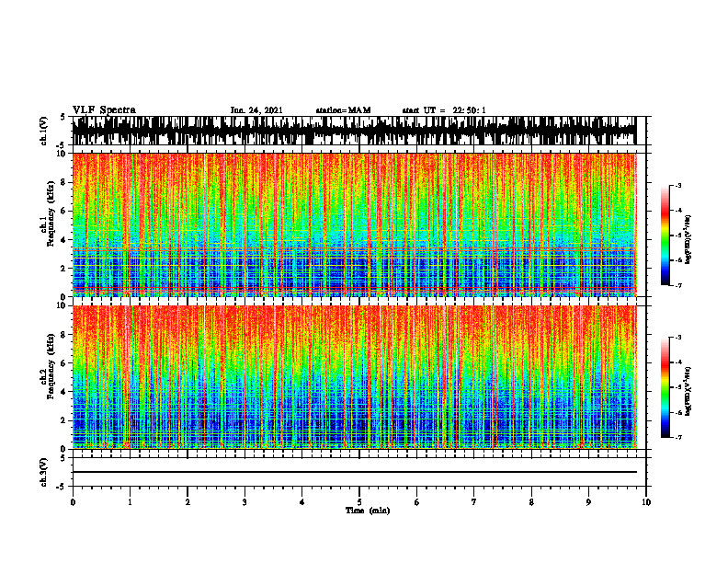
Task: Click the "Time (min)" axis label
Action: click(368, 511)
